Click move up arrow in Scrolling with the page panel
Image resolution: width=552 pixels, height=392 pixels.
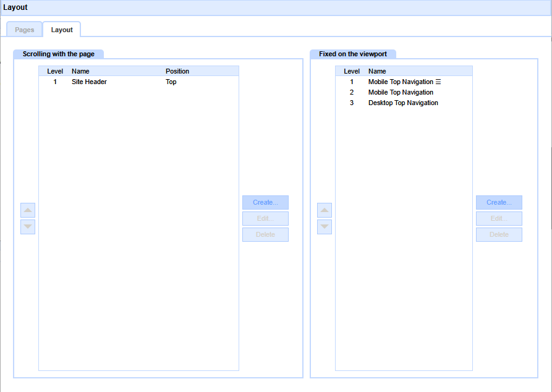[28, 210]
